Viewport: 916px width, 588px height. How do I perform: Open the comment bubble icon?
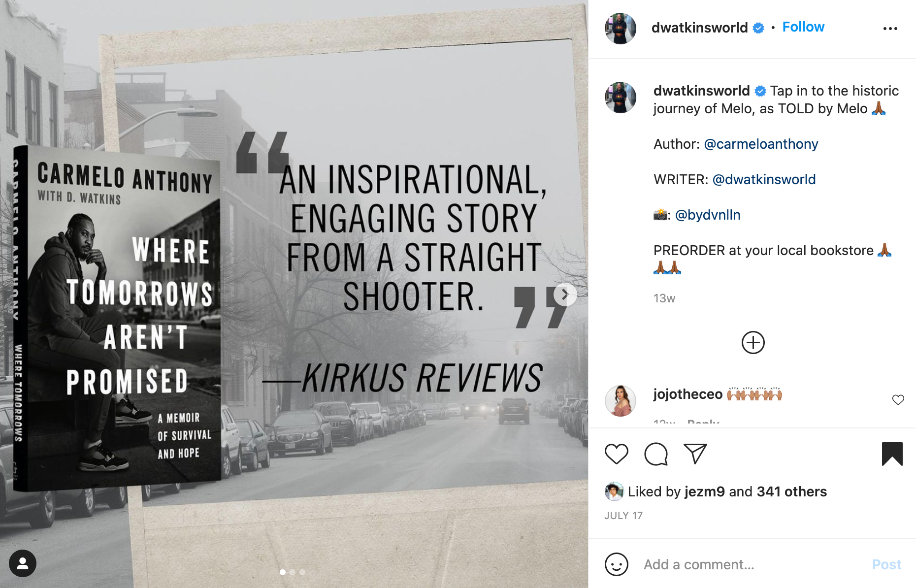[x=655, y=454]
